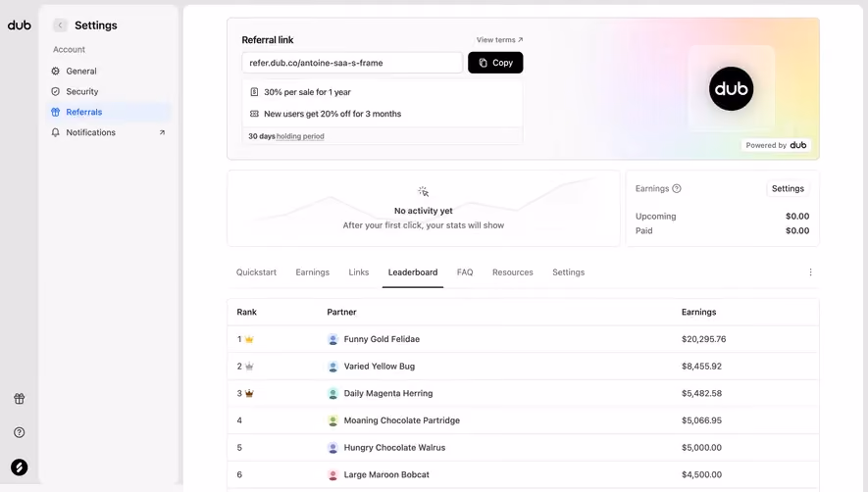Select partner Funny Gold Felidae
Screen dimensions: 868x492
tap(382, 339)
